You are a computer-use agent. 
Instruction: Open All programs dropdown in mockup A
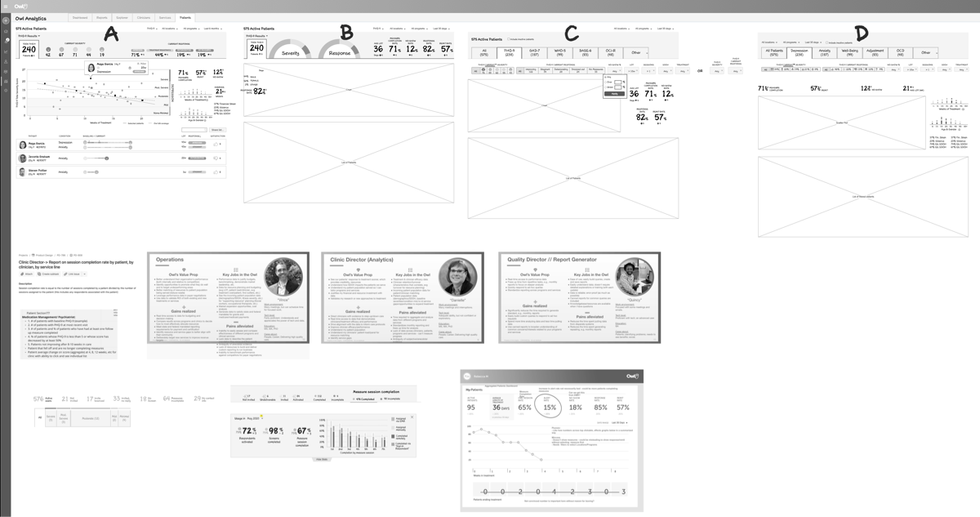[191, 29]
